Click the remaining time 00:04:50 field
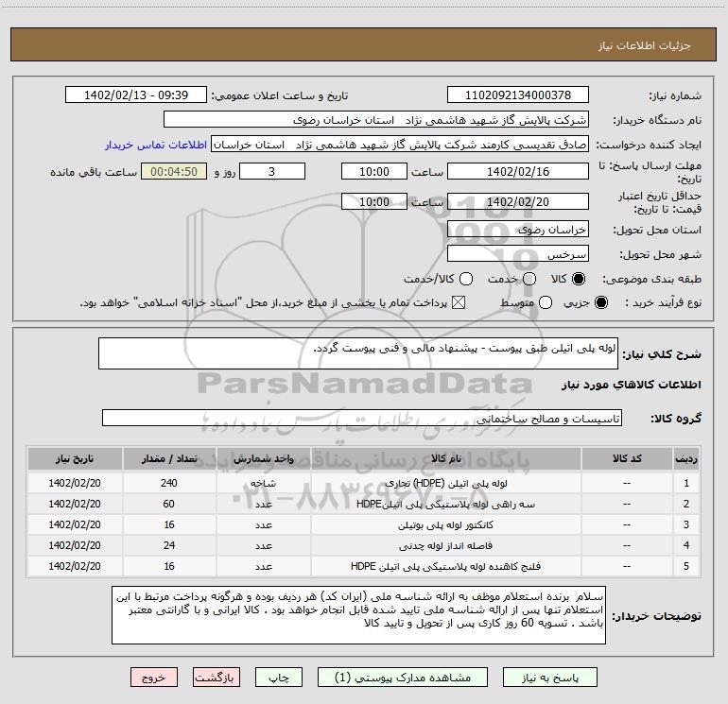The height and width of the screenshot is (704, 728). click(x=174, y=171)
